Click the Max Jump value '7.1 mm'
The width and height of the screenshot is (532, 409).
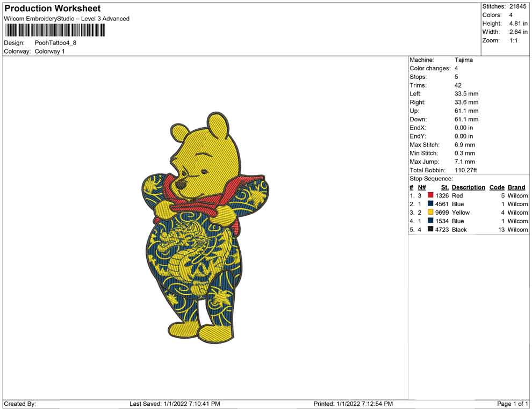pos(465,162)
